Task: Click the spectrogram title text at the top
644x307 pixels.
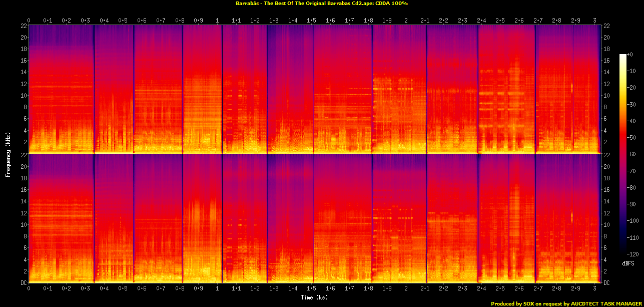Action: click(x=322, y=4)
